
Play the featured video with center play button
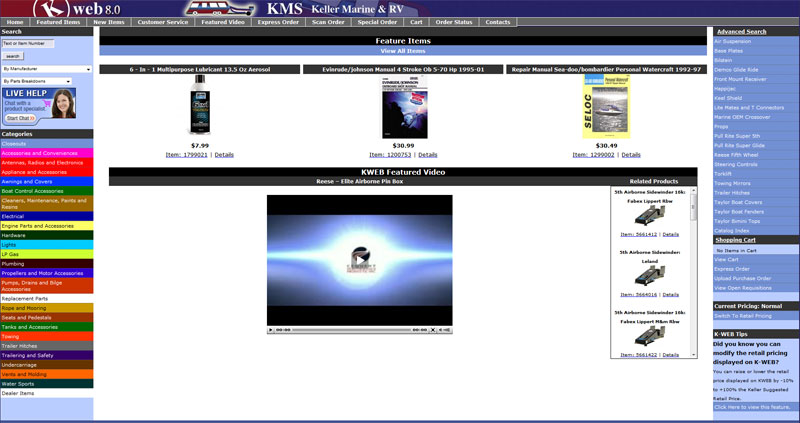pos(360,260)
